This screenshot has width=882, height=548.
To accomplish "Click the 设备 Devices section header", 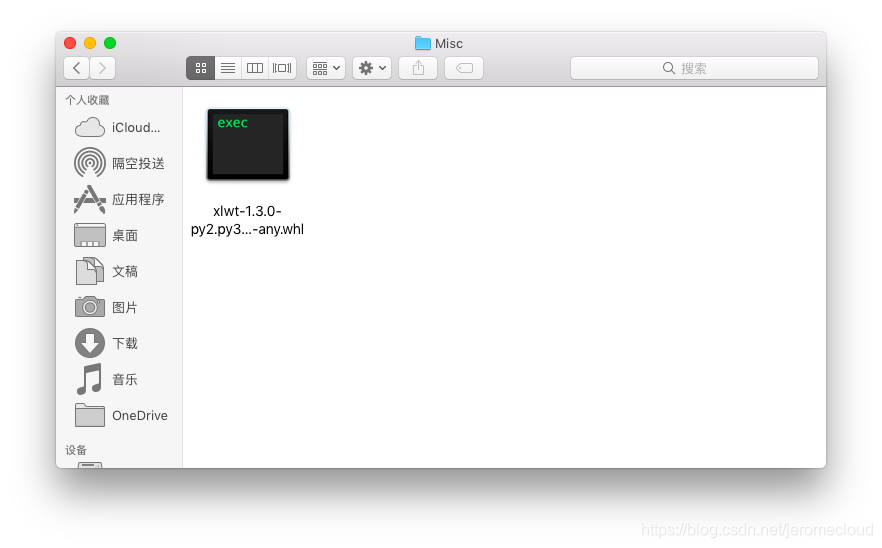I will click(x=76, y=450).
